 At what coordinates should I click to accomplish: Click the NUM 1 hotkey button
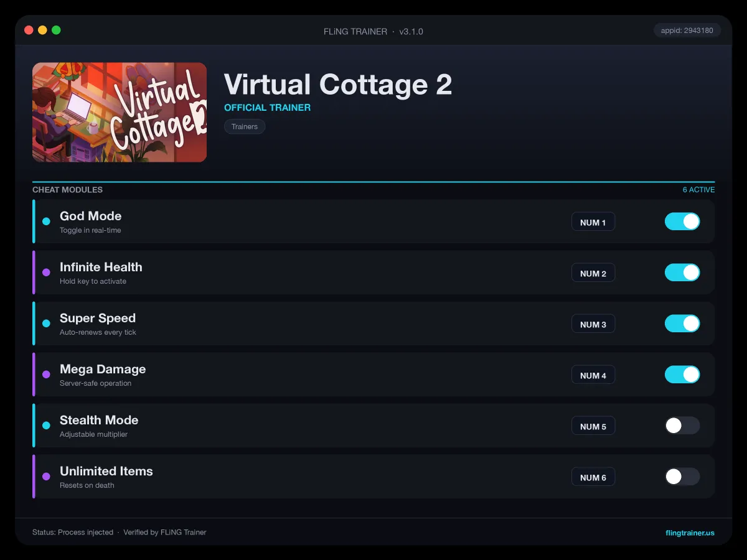(593, 222)
